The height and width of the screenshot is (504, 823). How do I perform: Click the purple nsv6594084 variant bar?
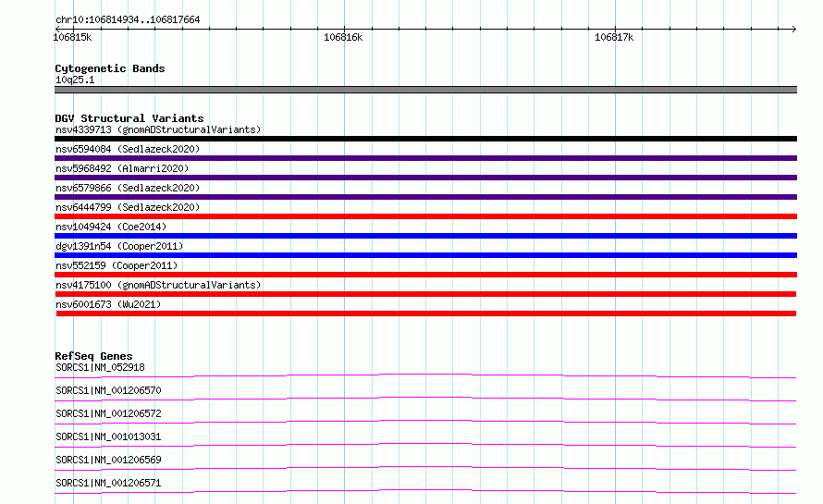(425, 158)
